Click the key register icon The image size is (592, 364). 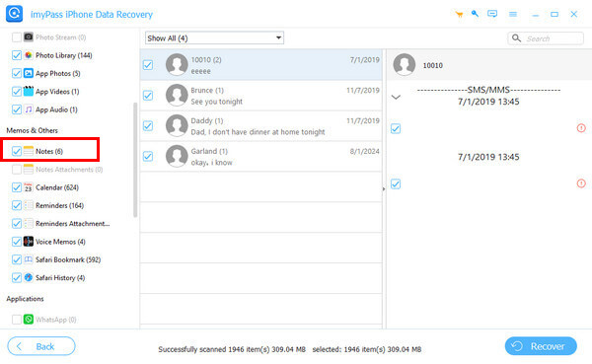(x=475, y=14)
